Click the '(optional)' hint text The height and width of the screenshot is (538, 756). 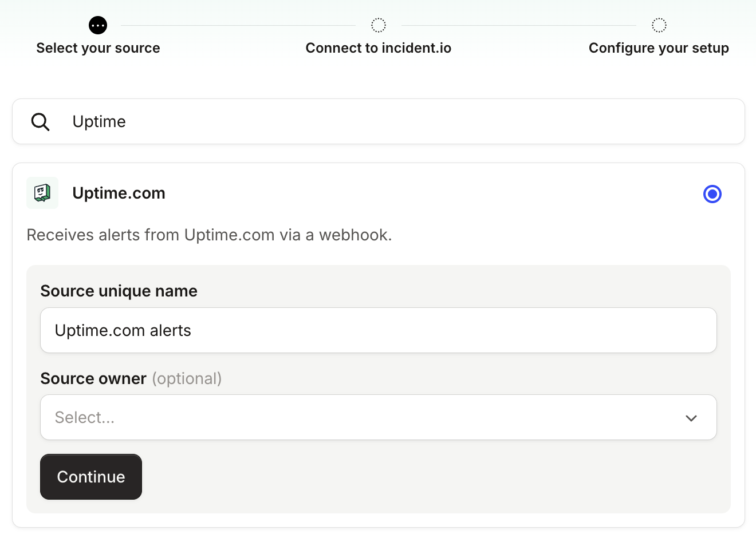coord(187,379)
